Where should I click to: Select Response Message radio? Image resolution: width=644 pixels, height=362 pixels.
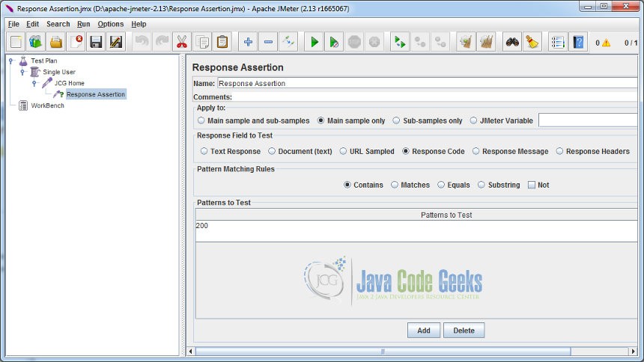pos(476,151)
